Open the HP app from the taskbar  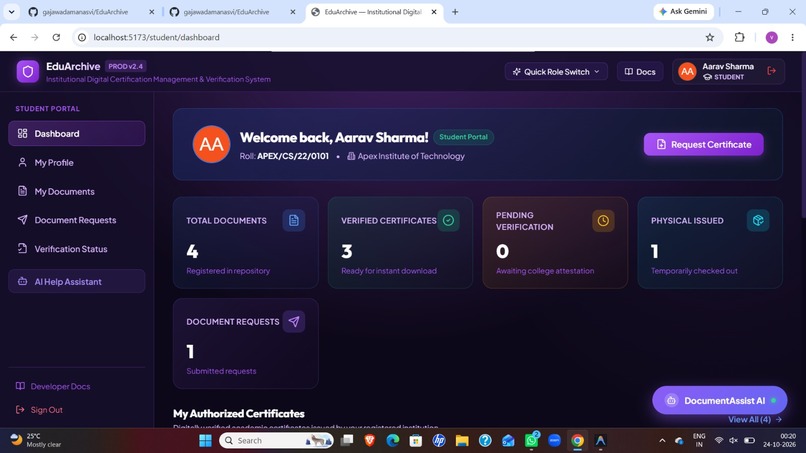coord(439,441)
